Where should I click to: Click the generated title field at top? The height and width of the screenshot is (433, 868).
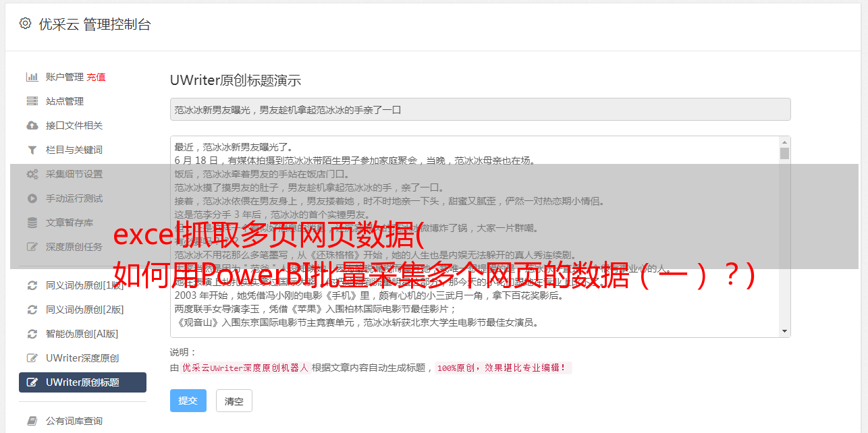click(x=480, y=109)
